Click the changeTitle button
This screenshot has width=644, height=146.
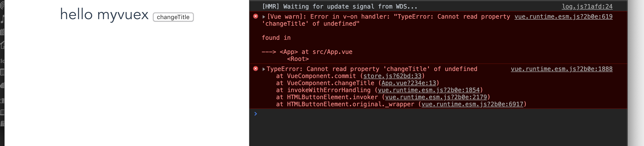173,17
